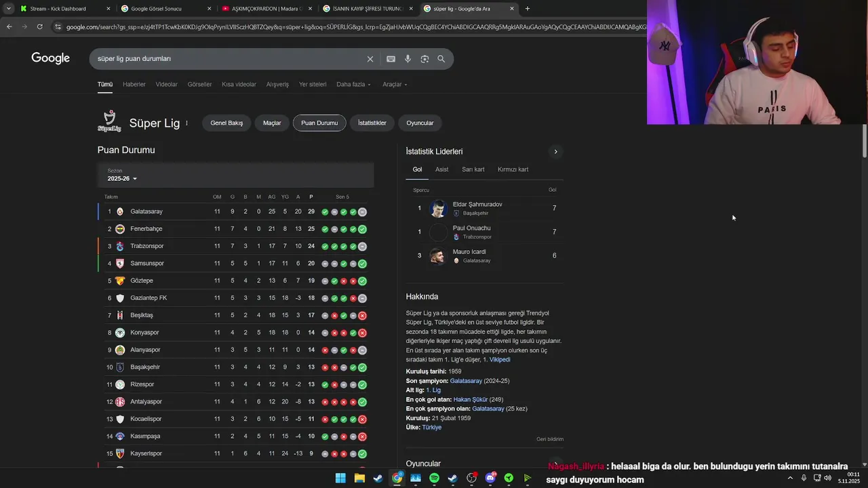The image size is (868, 488).
Task: Open the tab search dropdown arrow
Action: point(8,9)
